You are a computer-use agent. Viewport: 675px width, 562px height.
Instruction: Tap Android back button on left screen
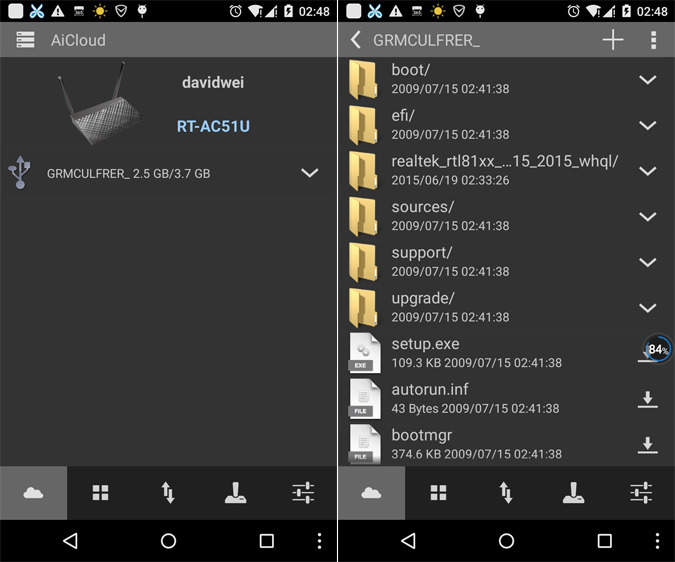point(70,540)
